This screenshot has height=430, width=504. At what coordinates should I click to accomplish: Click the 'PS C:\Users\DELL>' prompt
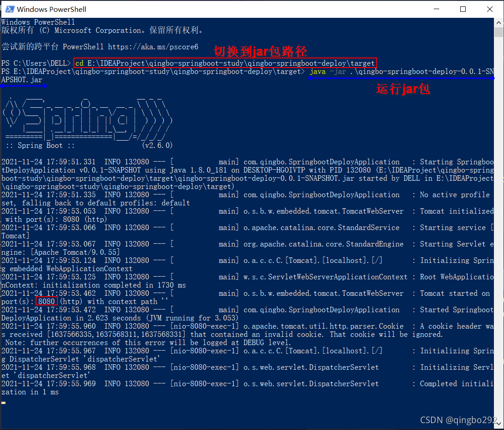click(36, 63)
